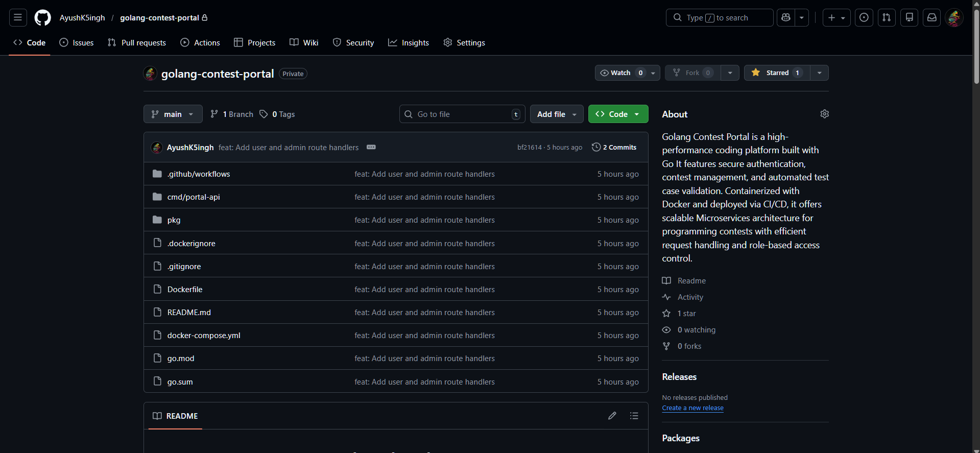Open the hamburger navigation menu
980x453 pixels.
(18, 18)
